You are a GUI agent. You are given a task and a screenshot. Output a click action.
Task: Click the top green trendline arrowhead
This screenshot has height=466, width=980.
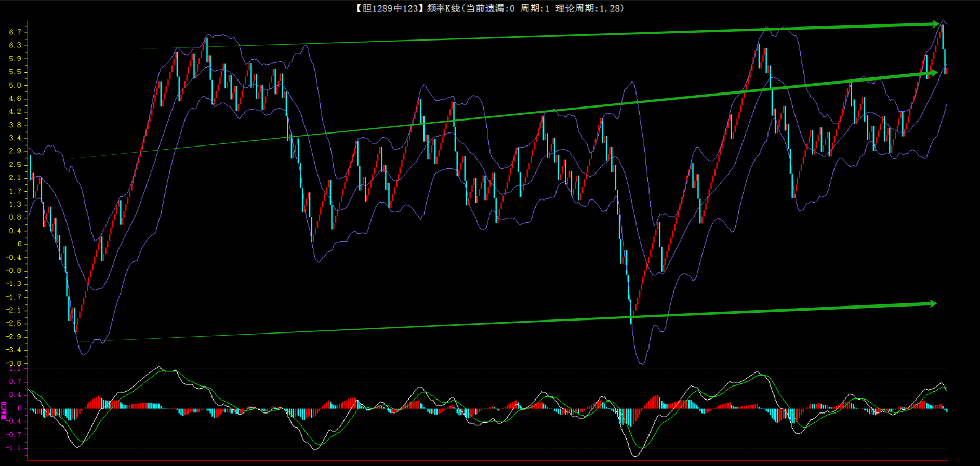point(935,24)
